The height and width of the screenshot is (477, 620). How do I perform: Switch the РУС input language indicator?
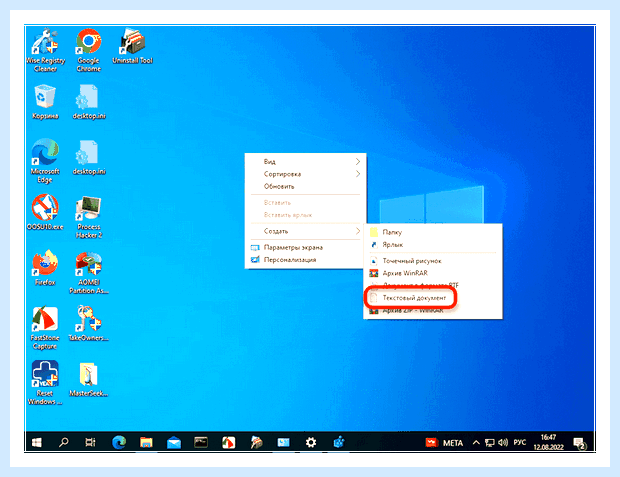[520, 443]
